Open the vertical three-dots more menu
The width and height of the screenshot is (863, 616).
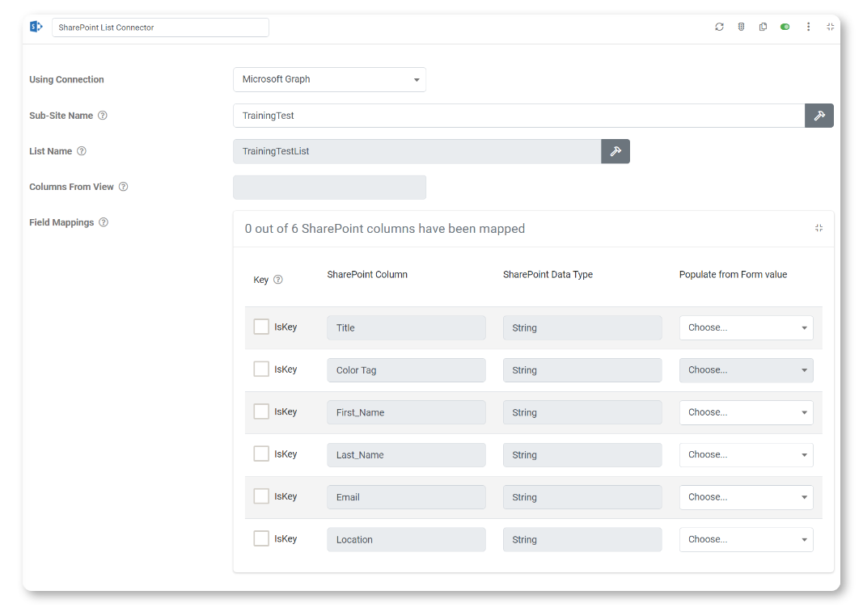coord(809,27)
